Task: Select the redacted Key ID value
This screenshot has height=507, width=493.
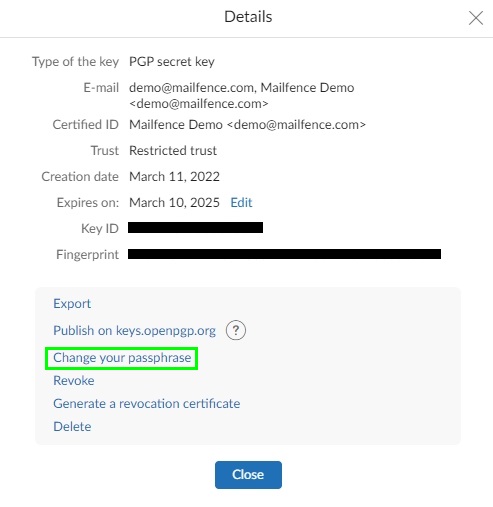Action: click(195, 228)
